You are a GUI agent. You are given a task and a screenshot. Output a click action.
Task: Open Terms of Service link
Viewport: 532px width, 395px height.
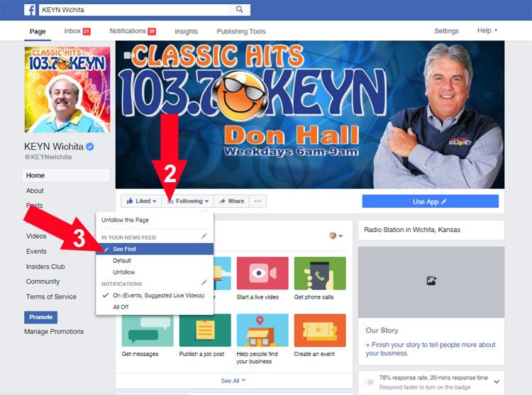(x=51, y=296)
